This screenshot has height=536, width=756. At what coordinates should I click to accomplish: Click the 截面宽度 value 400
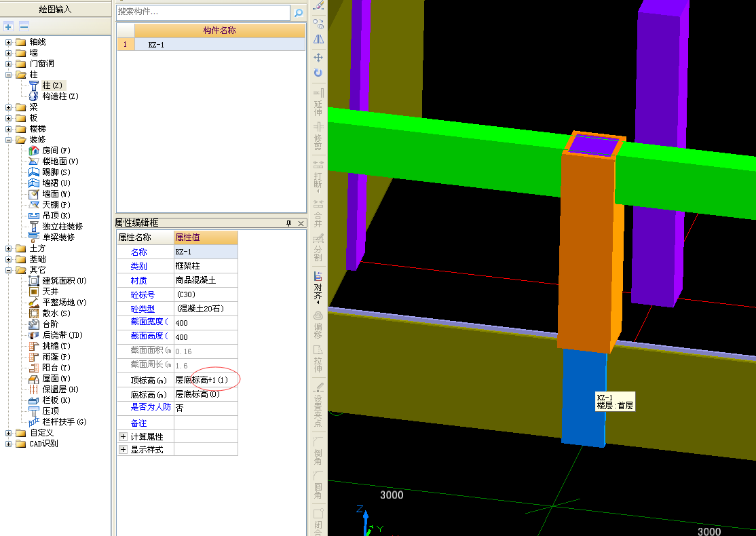pyautogui.click(x=206, y=323)
